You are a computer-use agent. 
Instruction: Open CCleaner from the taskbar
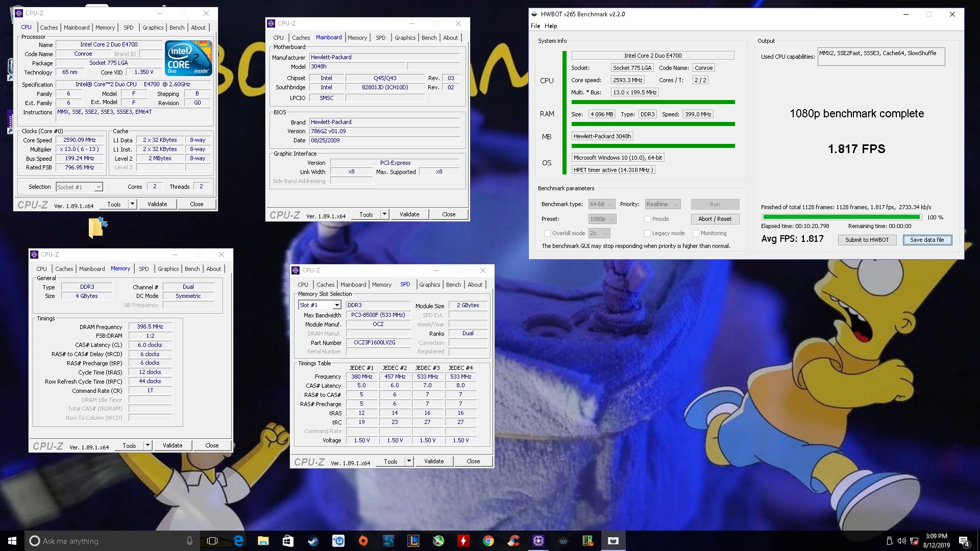(x=513, y=541)
